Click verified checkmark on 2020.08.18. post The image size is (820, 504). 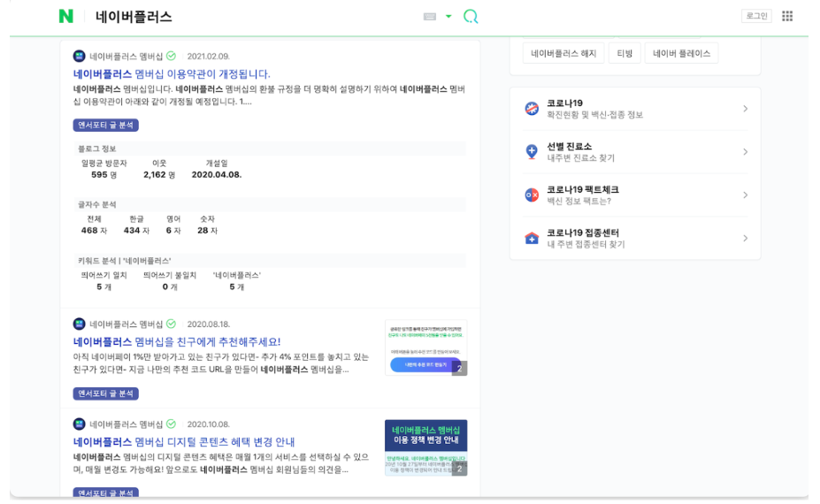(171, 325)
